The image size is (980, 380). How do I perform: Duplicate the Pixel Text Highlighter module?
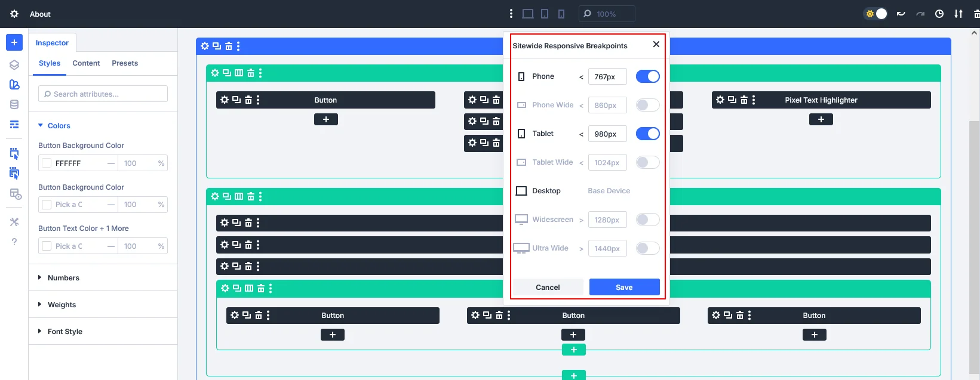[732, 100]
